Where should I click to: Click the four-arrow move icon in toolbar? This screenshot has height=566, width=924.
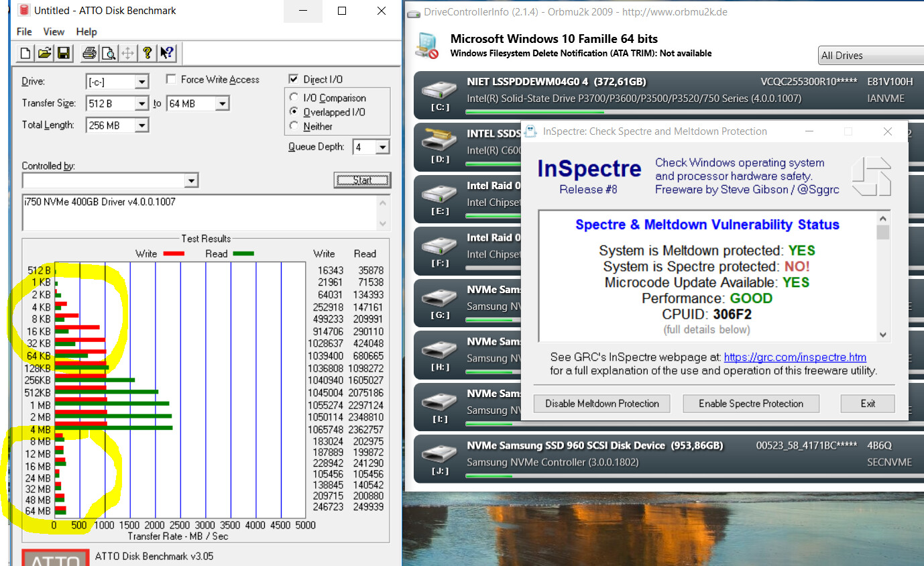point(127,53)
